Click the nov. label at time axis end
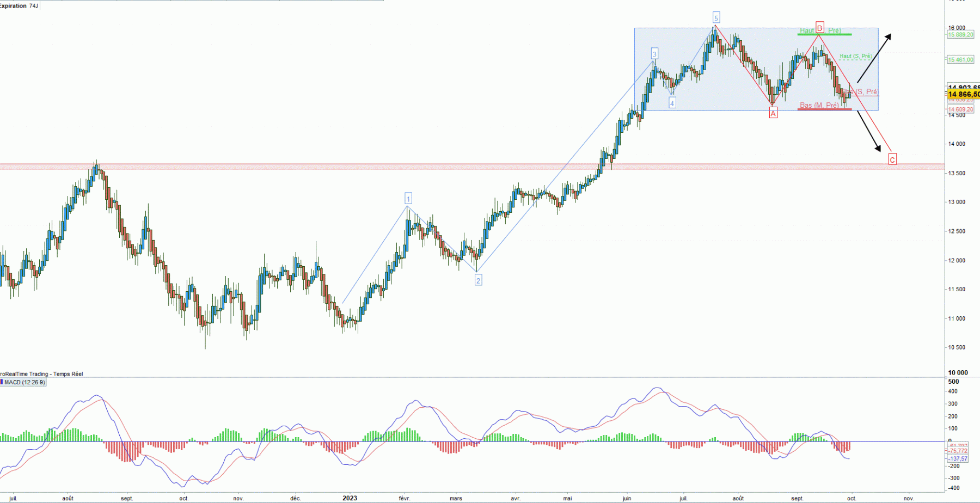Viewport: 980px width, 503px height. [x=909, y=498]
